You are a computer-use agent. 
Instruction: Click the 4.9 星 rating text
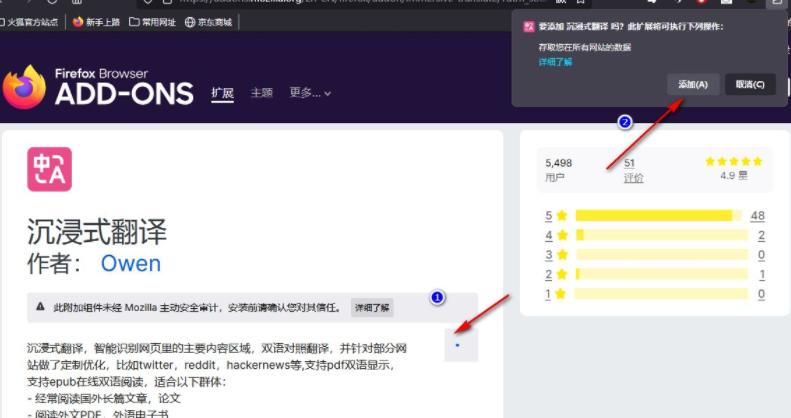pos(733,176)
